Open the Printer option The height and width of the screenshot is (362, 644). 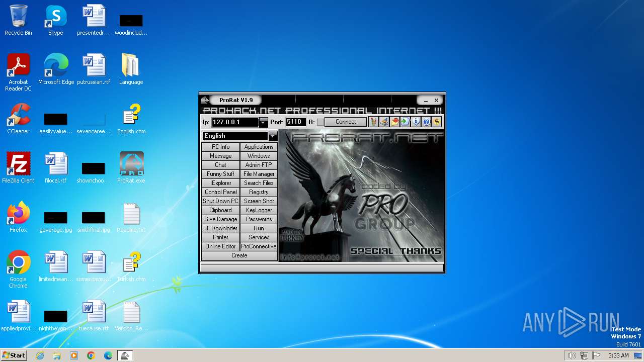[x=220, y=237]
